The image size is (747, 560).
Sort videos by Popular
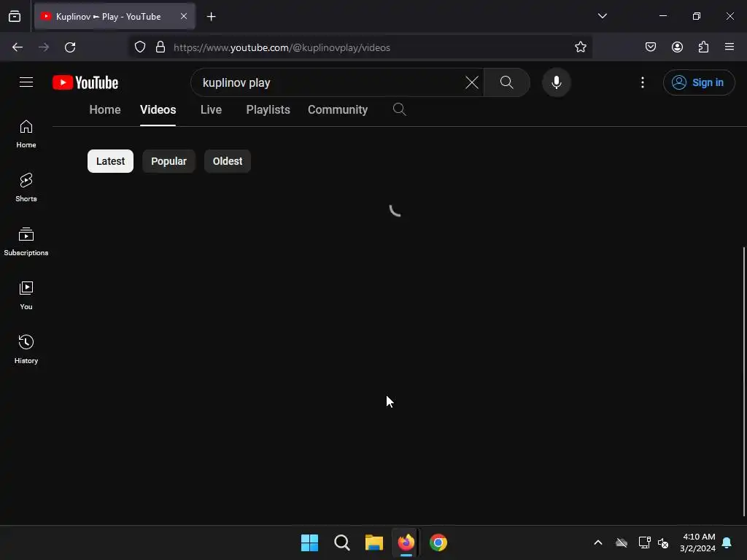(x=169, y=161)
